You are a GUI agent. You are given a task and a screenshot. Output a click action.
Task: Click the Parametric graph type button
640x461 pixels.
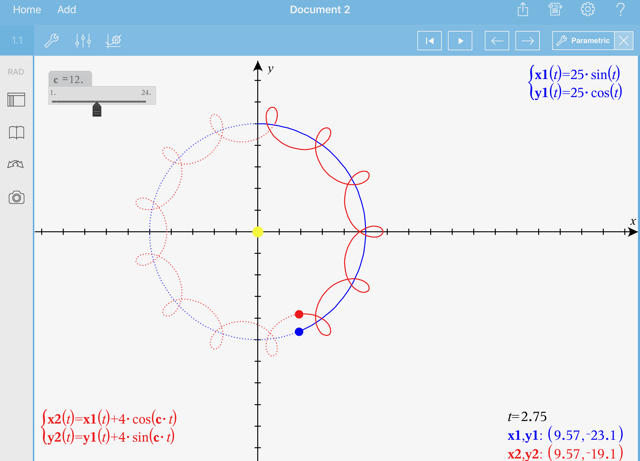[583, 41]
